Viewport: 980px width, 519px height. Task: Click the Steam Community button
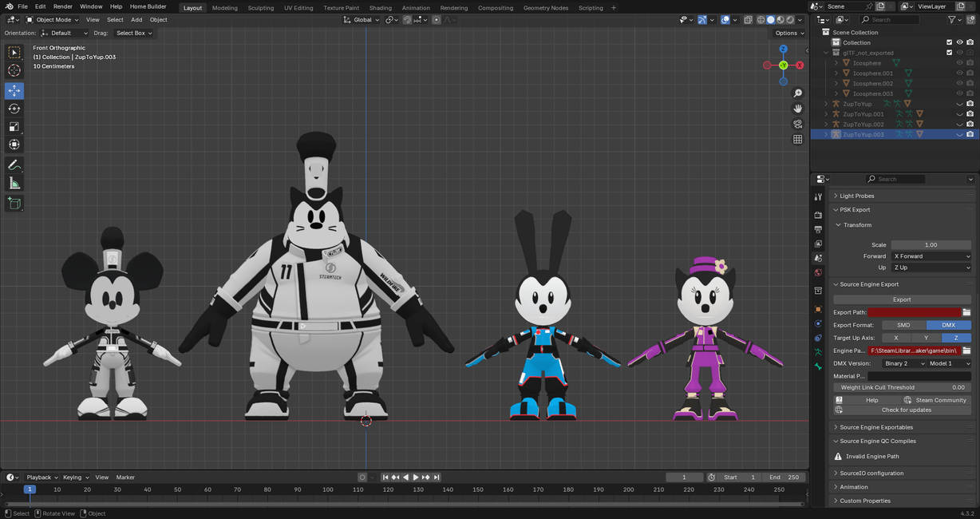click(x=936, y=400)
